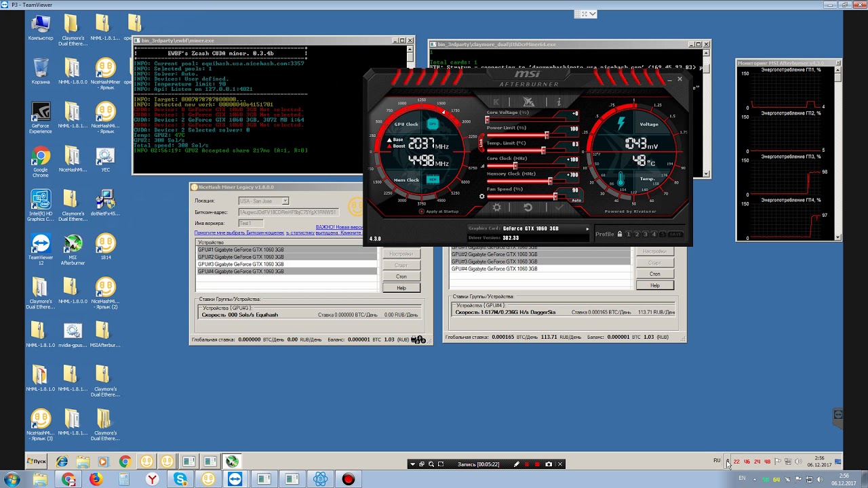Click the lightning bolt voltage icon
Image resolution: width=868 pixels, height=488 pixels.
[620, 123]
